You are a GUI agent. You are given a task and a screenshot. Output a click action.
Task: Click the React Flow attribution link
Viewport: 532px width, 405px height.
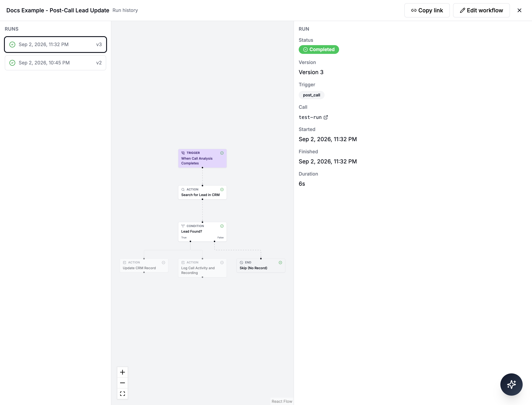pyautogui.click(x=282, y=401)
